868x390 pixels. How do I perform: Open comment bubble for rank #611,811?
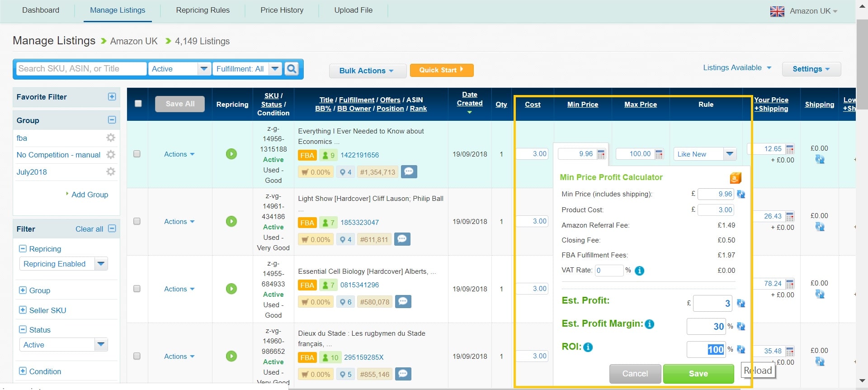(x=402, y=239)
